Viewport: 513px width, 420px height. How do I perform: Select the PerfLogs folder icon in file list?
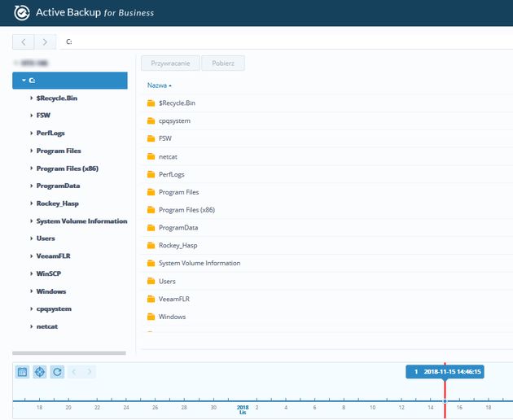[x=151, y=174]
